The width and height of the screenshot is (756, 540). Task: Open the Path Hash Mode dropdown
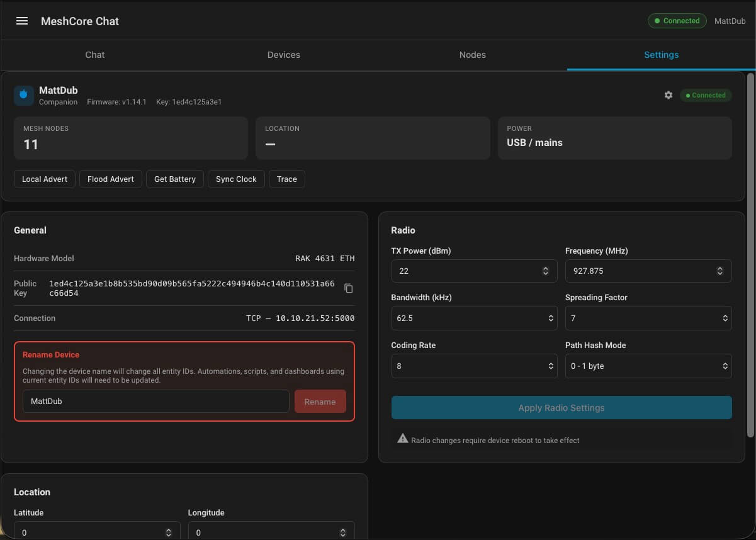click(x=648, y=366)
